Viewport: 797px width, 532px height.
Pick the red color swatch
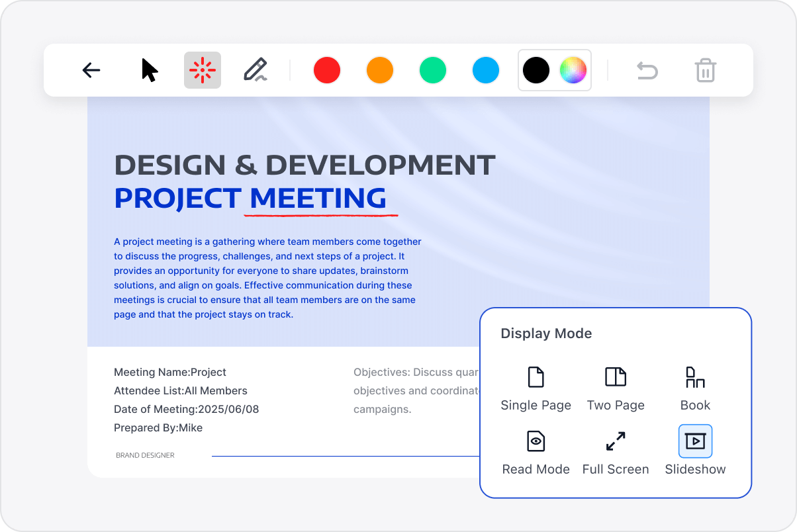[x=327, y=70]
